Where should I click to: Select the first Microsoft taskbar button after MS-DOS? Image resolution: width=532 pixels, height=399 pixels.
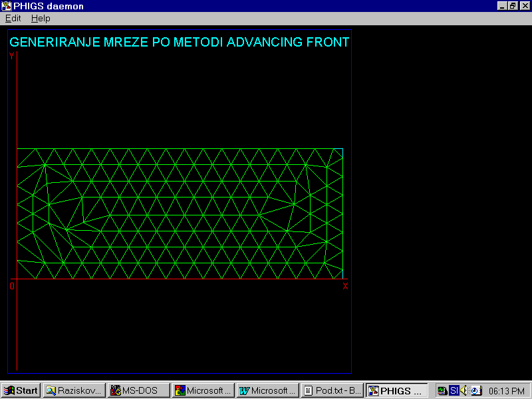coord(203,390)
